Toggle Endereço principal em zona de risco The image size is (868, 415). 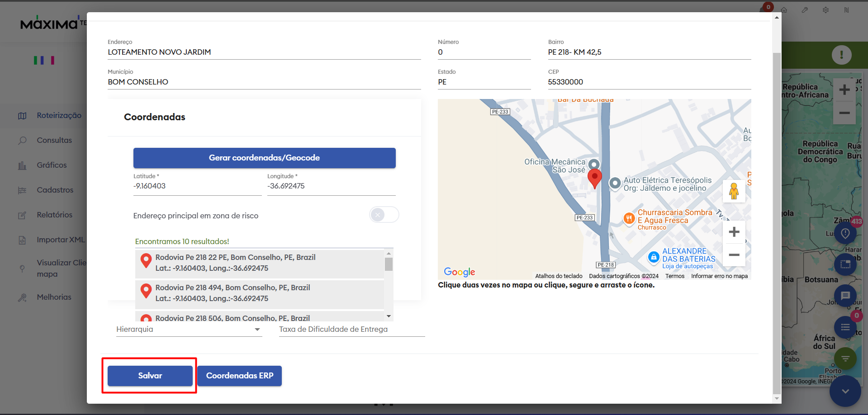pos(384,215)
